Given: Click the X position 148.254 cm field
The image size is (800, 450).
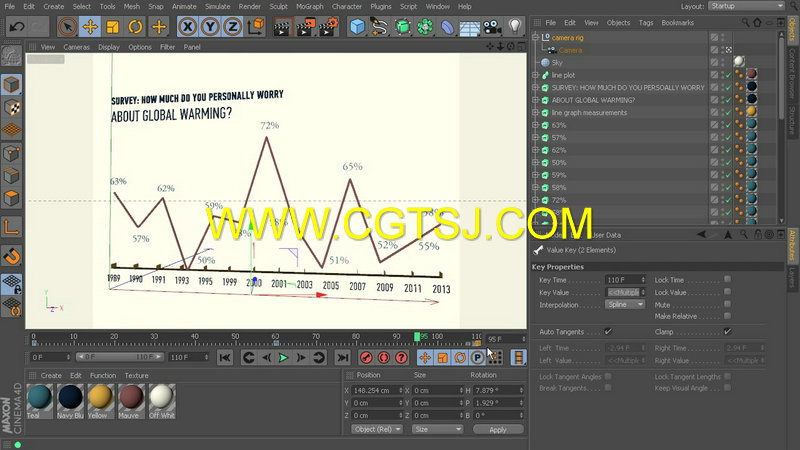Looking at the screenshot, I should [377, 390].
